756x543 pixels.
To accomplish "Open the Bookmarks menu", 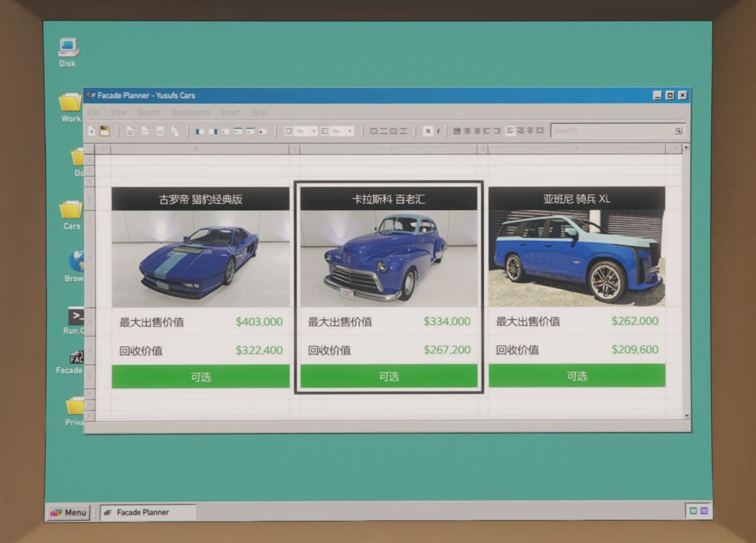I will pos(191,112).
